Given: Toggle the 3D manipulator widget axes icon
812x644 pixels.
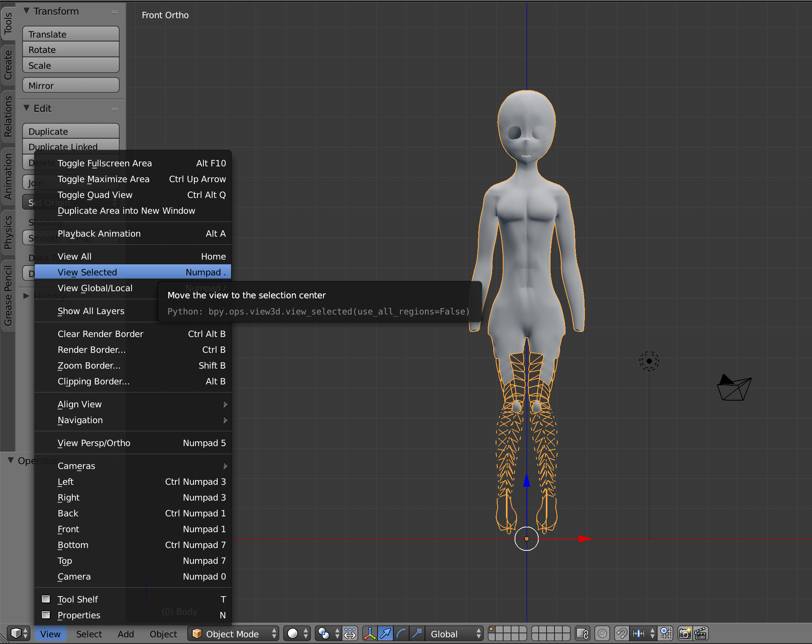Looking at the screenshot, I should pos(370,633).
